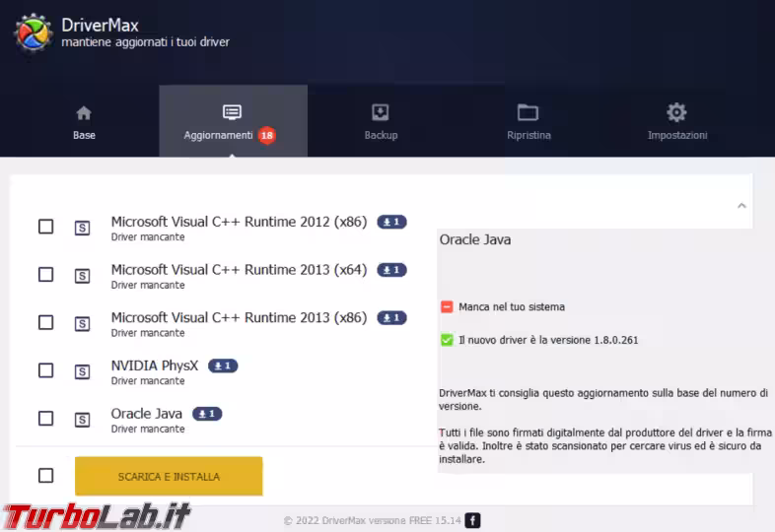
Task: Click S icon for Visual C++ 2013 (x86)
Action: [x=82, y=323]
